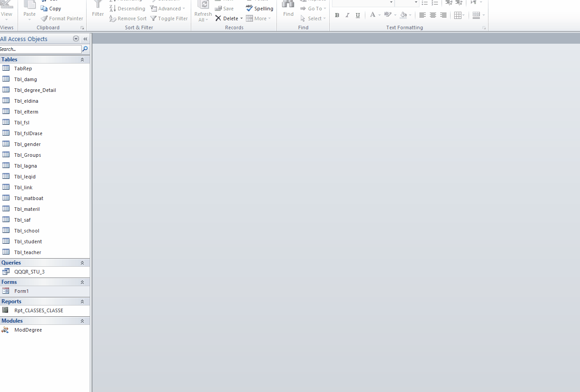Click the Copy icon in Clipboard
The image size is (580, 392).
click(44, 9)
